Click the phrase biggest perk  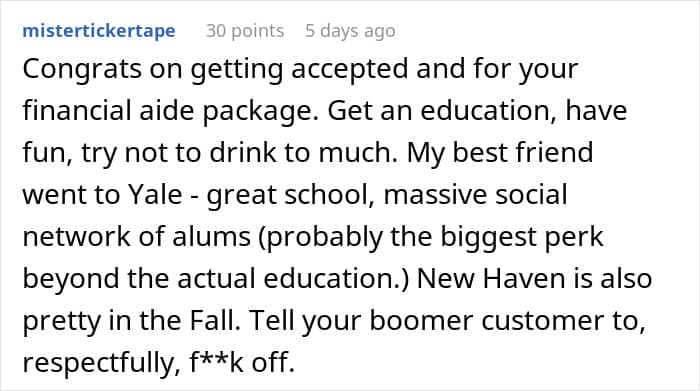coord(522,237)
